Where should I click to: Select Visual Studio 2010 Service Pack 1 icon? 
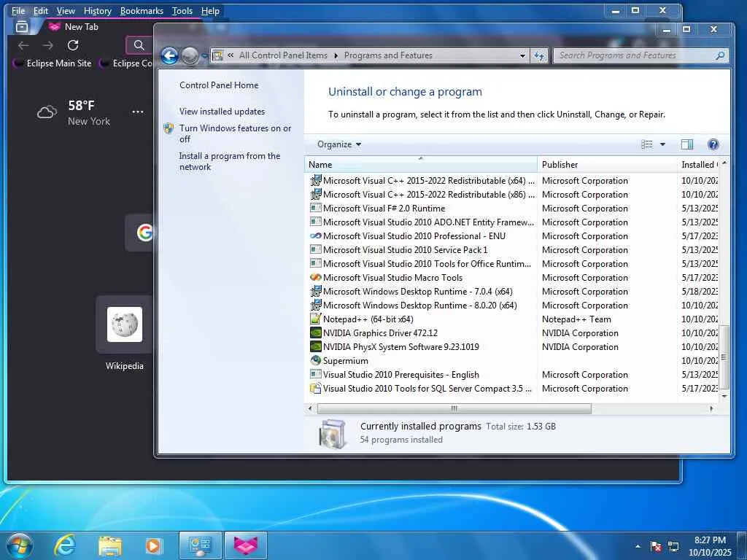[x=315, y=249]
